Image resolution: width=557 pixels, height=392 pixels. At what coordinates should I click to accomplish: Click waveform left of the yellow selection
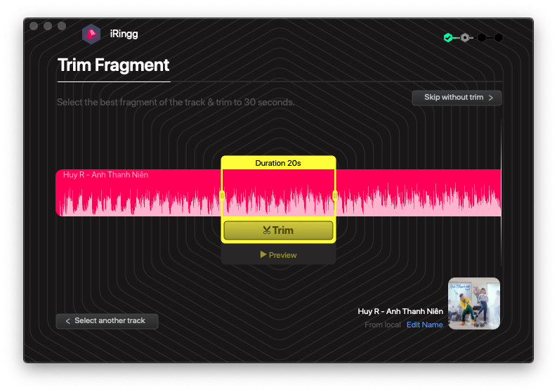140,195
